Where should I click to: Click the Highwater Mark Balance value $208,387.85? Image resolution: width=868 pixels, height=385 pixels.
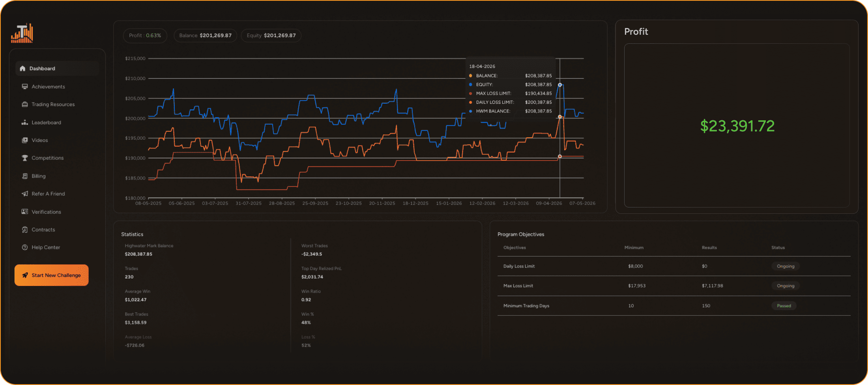[x=138, y=254]
